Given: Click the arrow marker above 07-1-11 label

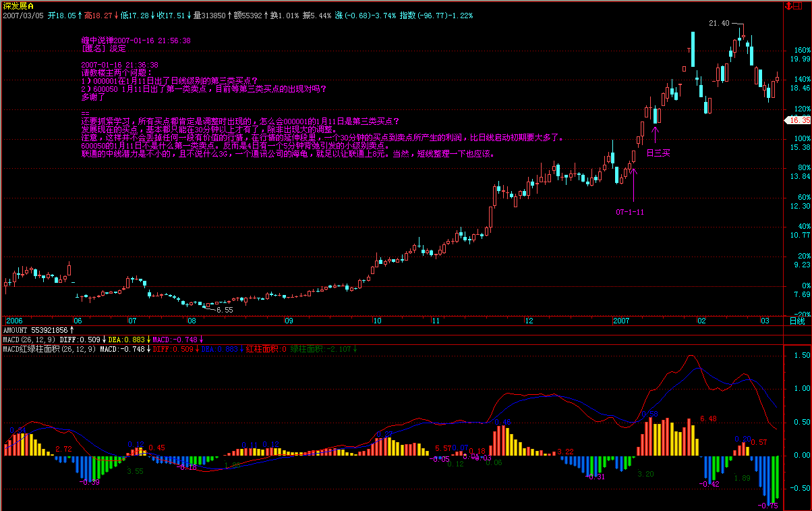Looking at the screenshot, I should pos(633,182).
